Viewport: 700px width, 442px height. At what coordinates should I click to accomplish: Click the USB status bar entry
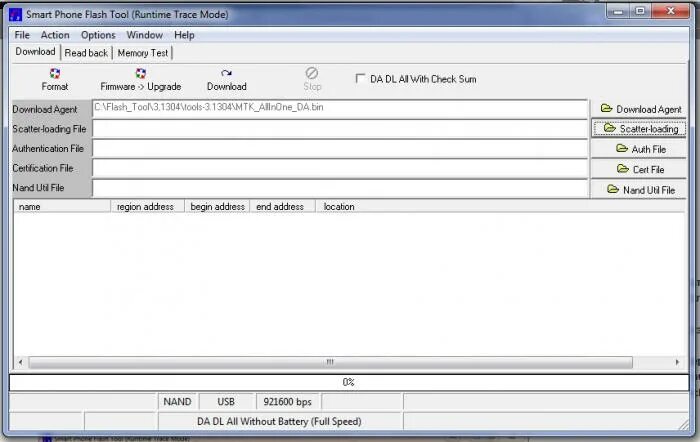(x=226, y=401)
